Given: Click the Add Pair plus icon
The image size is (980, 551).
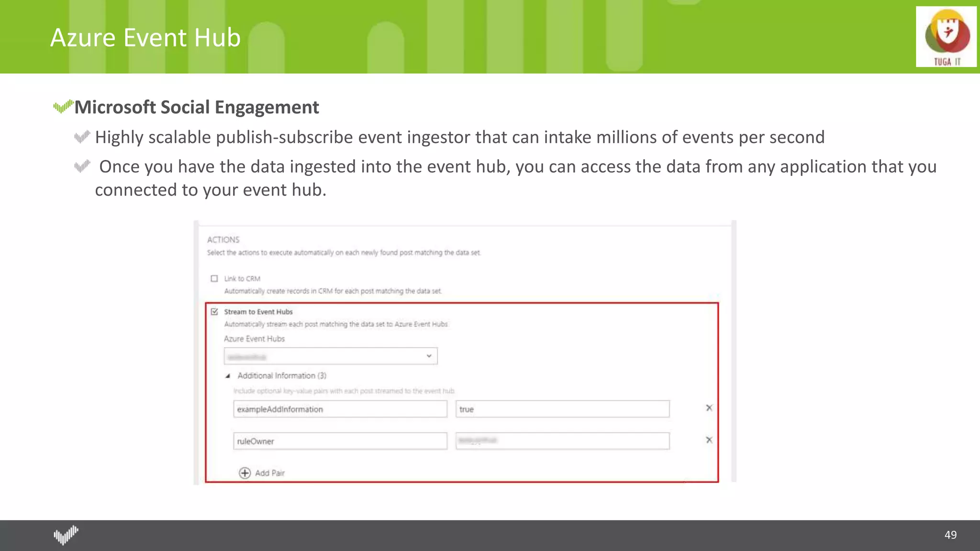Looking at the screenshot, I should (x=245, y=473).
